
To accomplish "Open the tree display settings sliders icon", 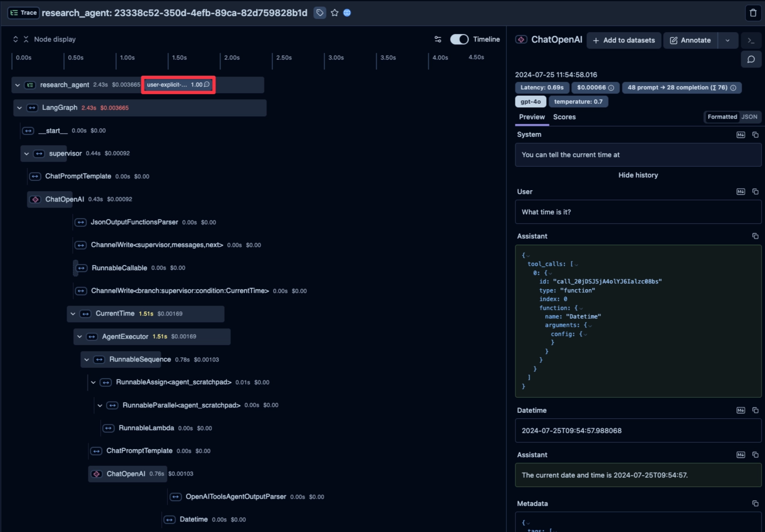I will pyautogui.click(x=438, y=39).
